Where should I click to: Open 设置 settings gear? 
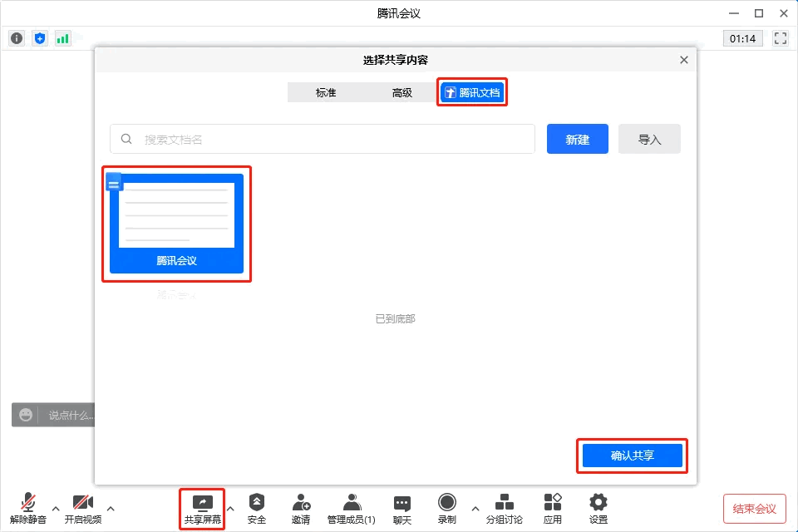(598, 509)
